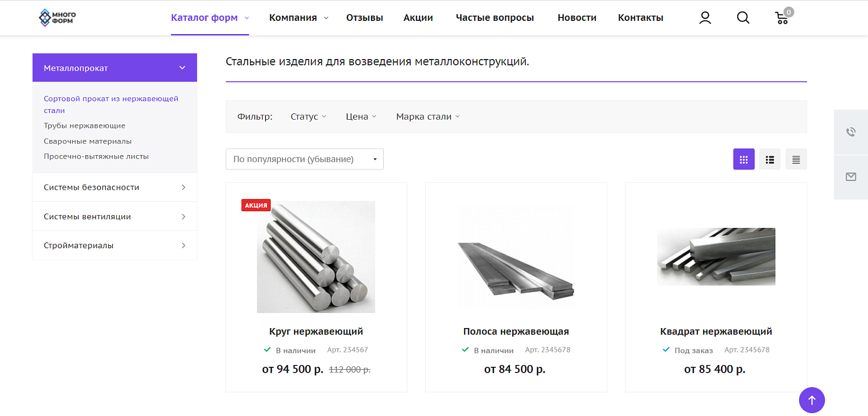868x416 pixels.
Task: Open the email contact icon on the right
Action: coord(851,177)
